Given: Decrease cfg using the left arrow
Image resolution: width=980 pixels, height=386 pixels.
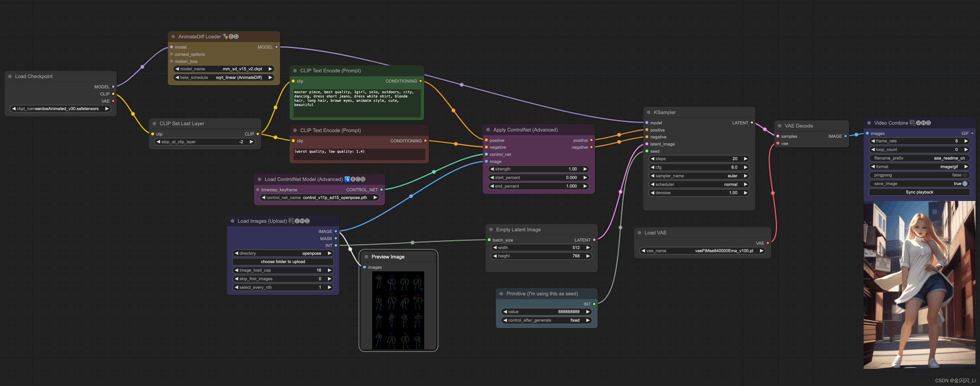Looking at the screenshot, I should tap(653, 168).
